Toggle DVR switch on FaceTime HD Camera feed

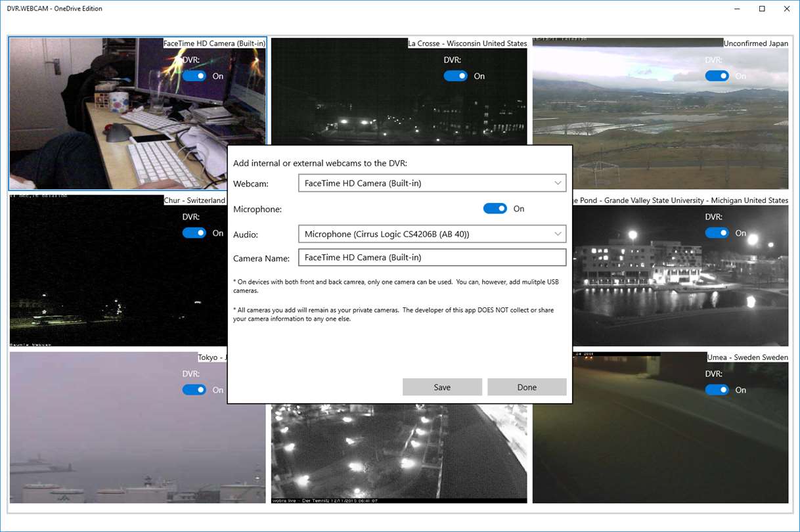(x=194, y=76)
